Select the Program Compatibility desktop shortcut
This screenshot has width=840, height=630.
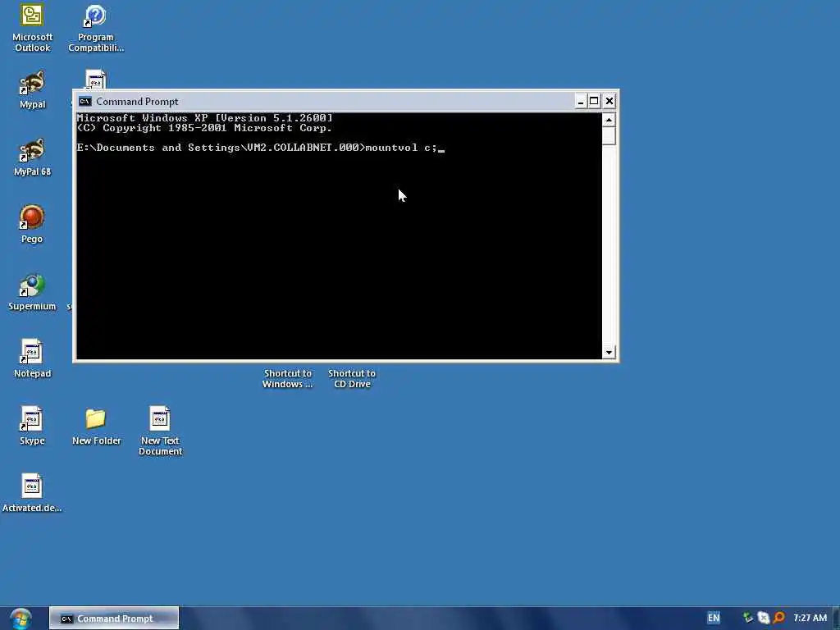pyautogui.click(x=96, y=28)
